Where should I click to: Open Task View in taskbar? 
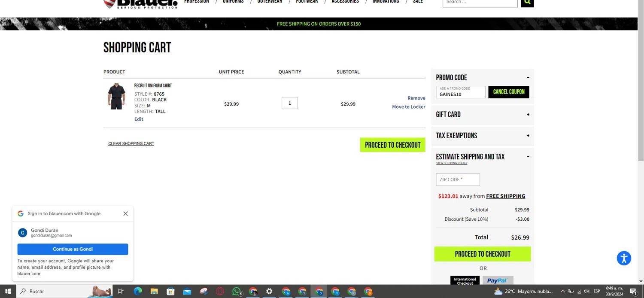pos(121,291)
